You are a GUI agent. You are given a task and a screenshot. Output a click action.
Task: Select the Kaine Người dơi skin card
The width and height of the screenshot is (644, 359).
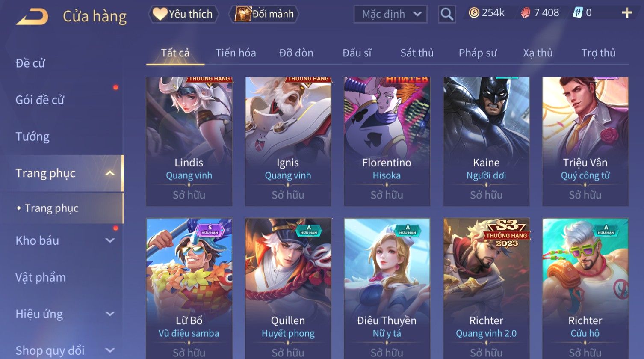(486, 142)
